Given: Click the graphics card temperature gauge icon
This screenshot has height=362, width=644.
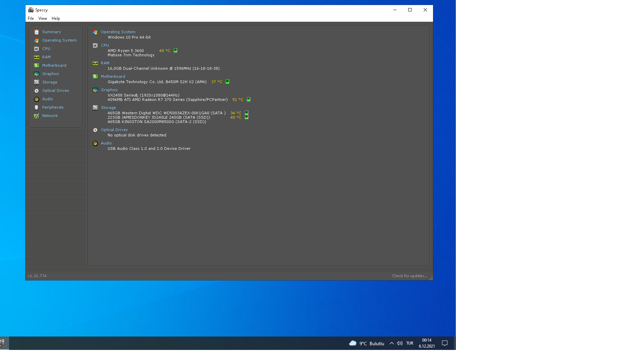Looking at the screenshot, I should coord(249,100).
